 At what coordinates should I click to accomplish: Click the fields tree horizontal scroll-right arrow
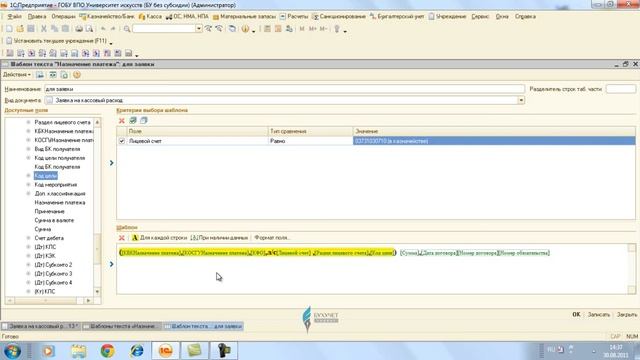[x=88, y=300]
